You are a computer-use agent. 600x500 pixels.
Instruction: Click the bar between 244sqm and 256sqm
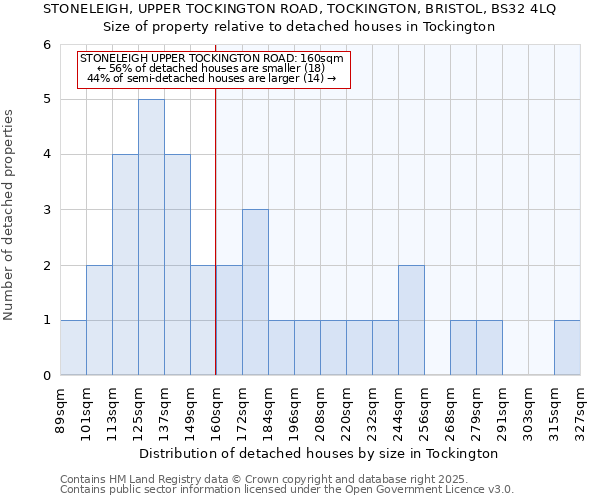coord(411,320)
